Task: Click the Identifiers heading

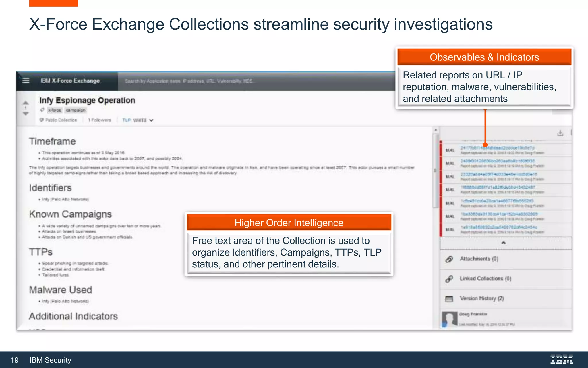Action: click(x=50, y=188)
